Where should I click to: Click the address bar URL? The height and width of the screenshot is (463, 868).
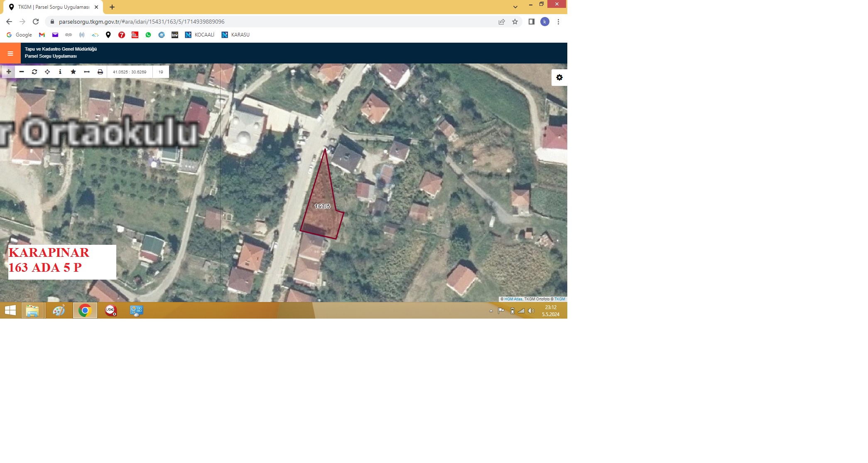click(141, 22)
